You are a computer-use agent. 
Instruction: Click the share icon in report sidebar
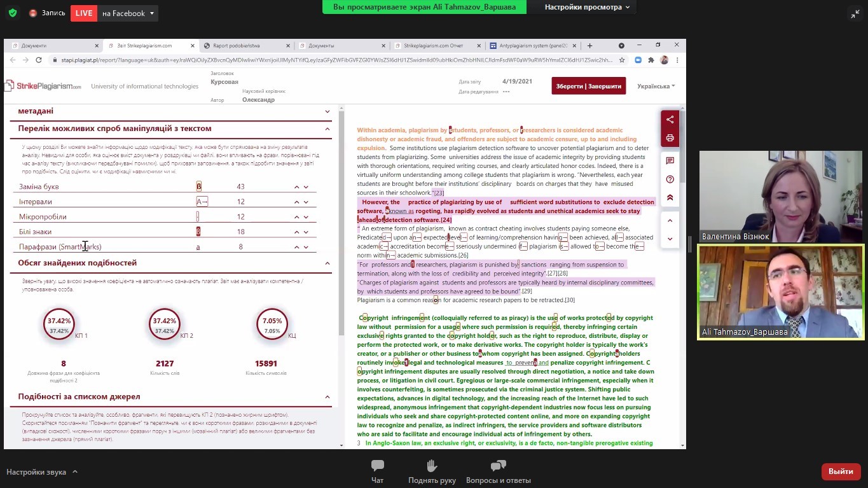click(x=670, y=120)
